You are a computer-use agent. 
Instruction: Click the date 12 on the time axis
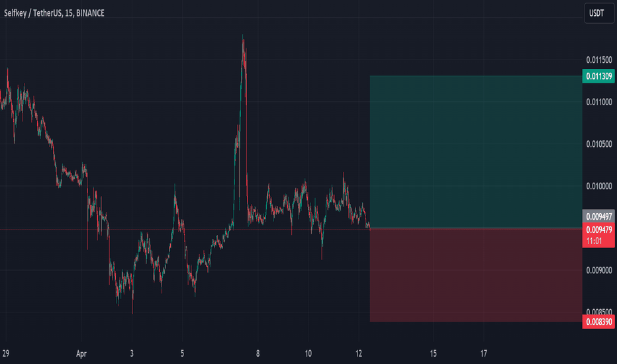coord(358,353)
